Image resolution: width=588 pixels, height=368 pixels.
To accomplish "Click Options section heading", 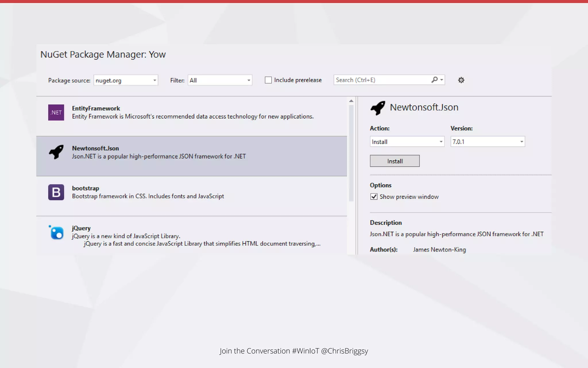I will [x=380, y=185].
